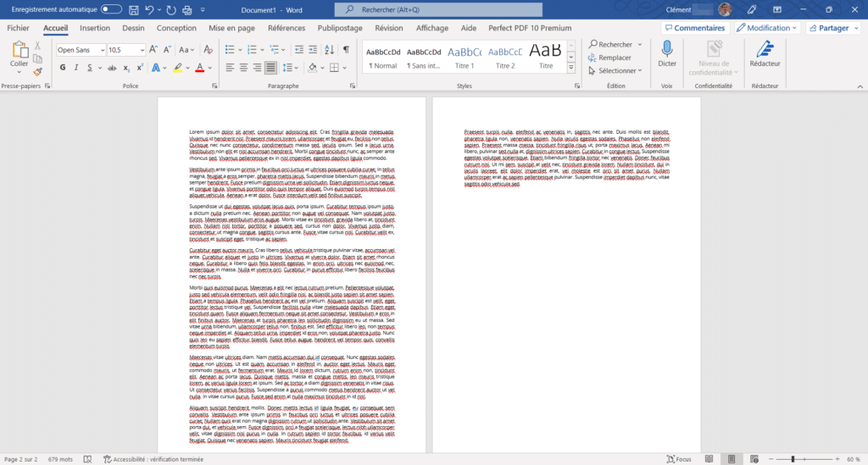Click the zoom slider in status bar
This screenshot has height=465, width=868.
[x=793, y=459]
